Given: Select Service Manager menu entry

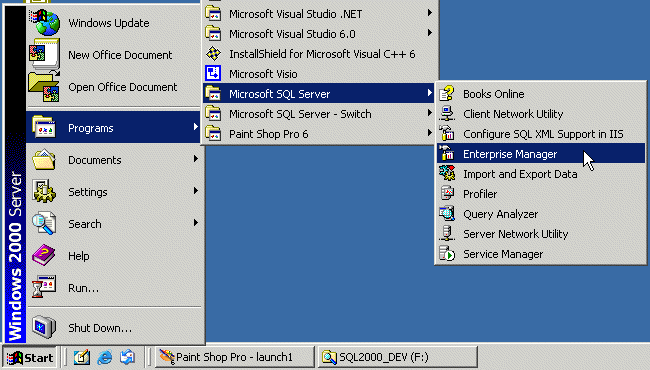Looking at the screenshot, I should coord(541,254).
